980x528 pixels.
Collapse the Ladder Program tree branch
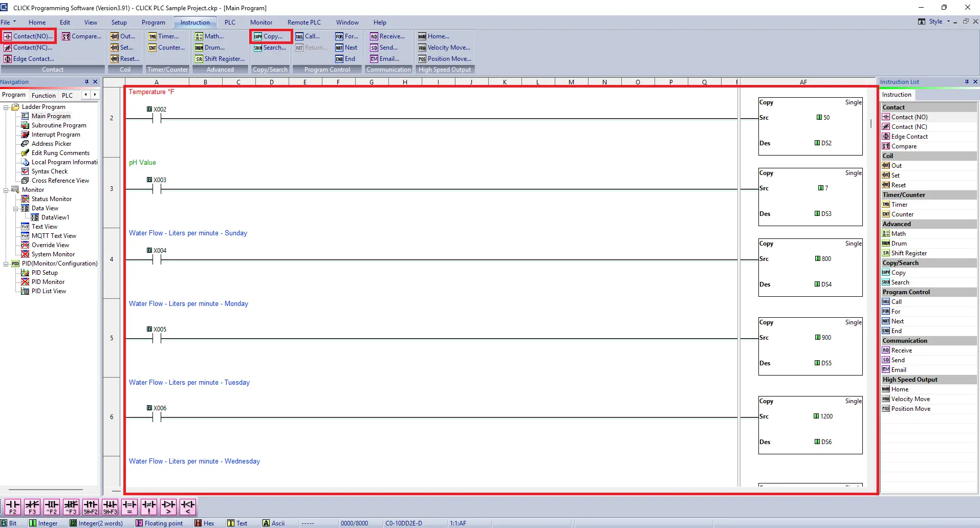tap(5, 106)
